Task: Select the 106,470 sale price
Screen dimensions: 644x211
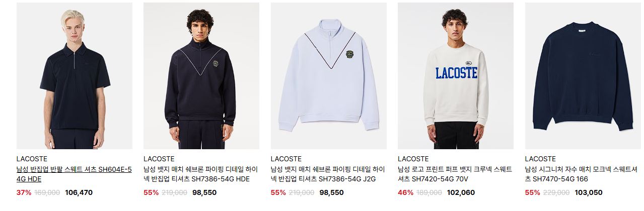Action: 79,192
